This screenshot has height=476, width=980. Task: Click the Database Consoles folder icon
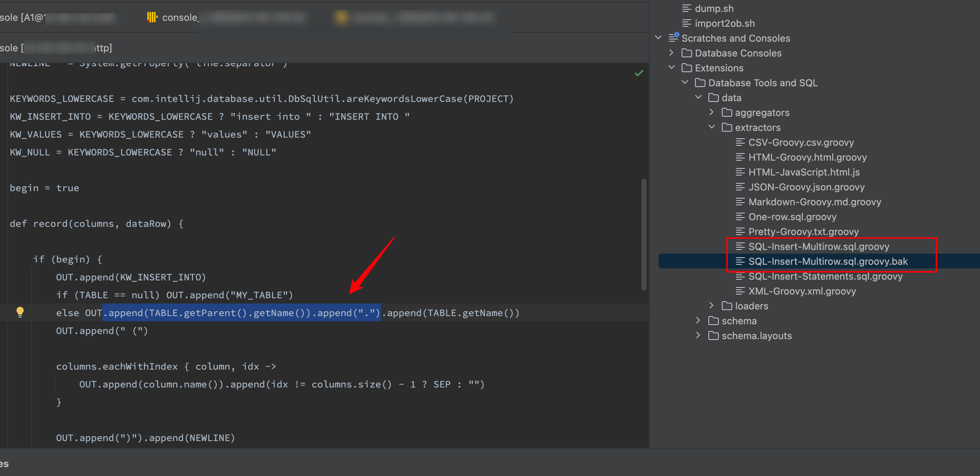click(687, 53)
